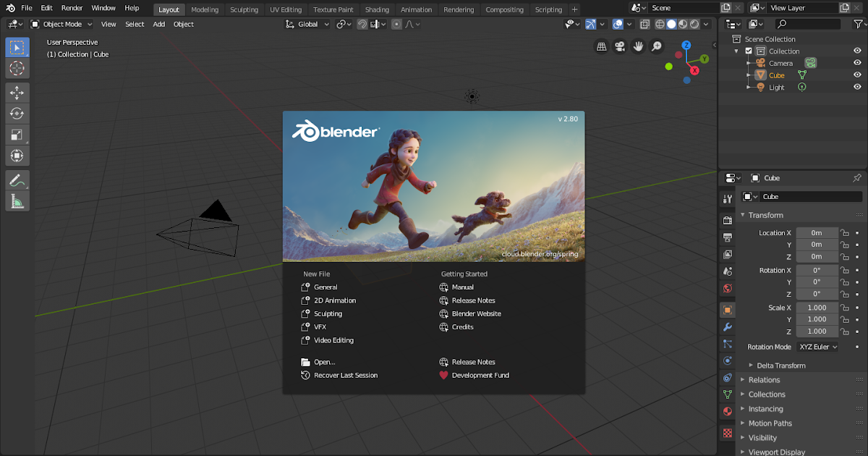Open Object Data mesh properties tab
This screenshot has width=868, height=456.
coord(728,395)
